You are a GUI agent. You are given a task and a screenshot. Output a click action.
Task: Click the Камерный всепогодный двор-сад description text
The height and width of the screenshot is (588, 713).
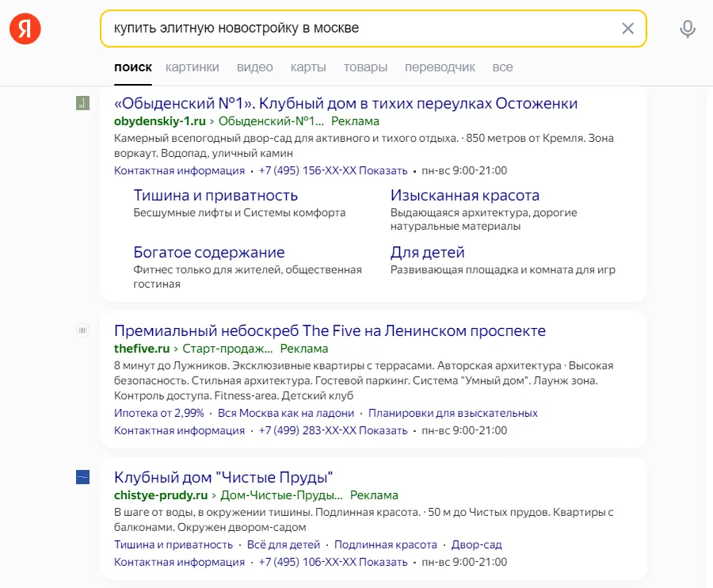coord(364,146)
